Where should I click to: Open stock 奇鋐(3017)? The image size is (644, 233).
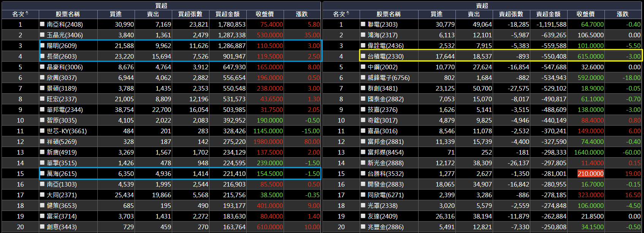tap(382, 120)
